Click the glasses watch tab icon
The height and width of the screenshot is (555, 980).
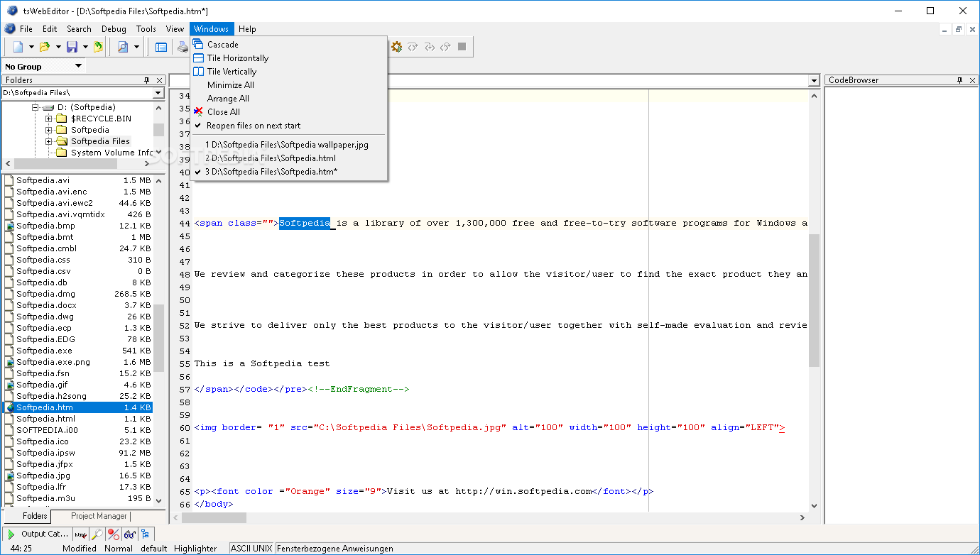click(129, 534)
